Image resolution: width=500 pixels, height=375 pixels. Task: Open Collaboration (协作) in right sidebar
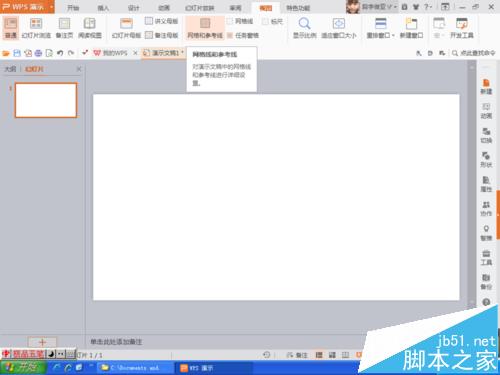486,209
